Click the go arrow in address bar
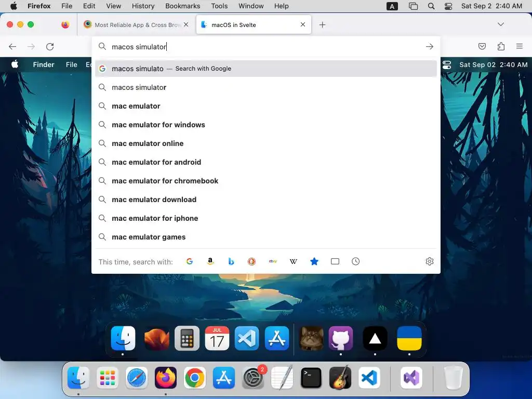Image resolution: width=532 pixels, height=399 pixels. (x=430, y=46)
